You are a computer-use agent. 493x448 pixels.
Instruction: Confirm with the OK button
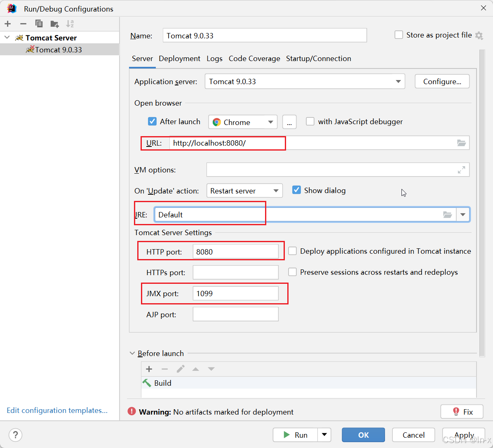pyautogui.click(x=364, y=435)
